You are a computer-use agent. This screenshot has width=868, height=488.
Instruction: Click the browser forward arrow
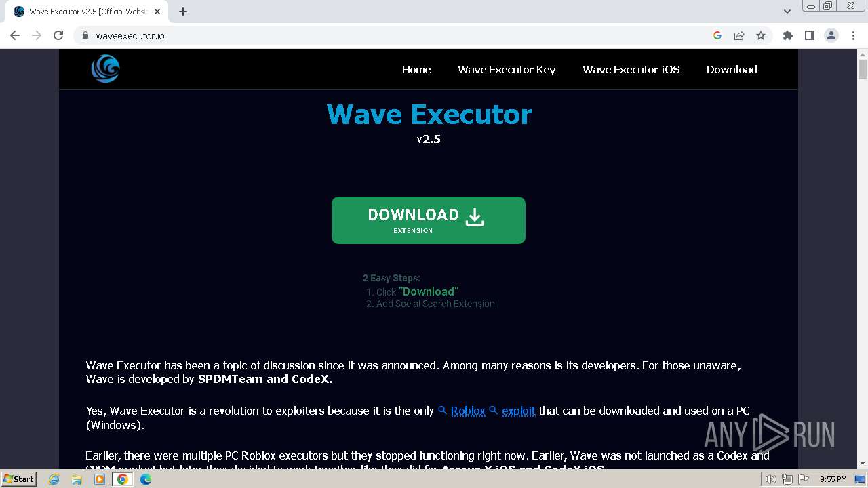tap(37, 35)
